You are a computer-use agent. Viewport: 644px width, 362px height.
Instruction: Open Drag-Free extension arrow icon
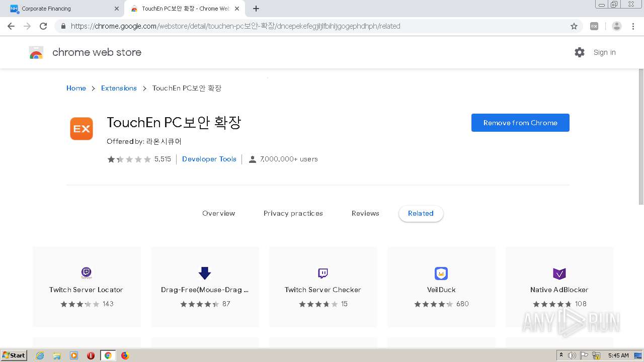pos(205,274)
